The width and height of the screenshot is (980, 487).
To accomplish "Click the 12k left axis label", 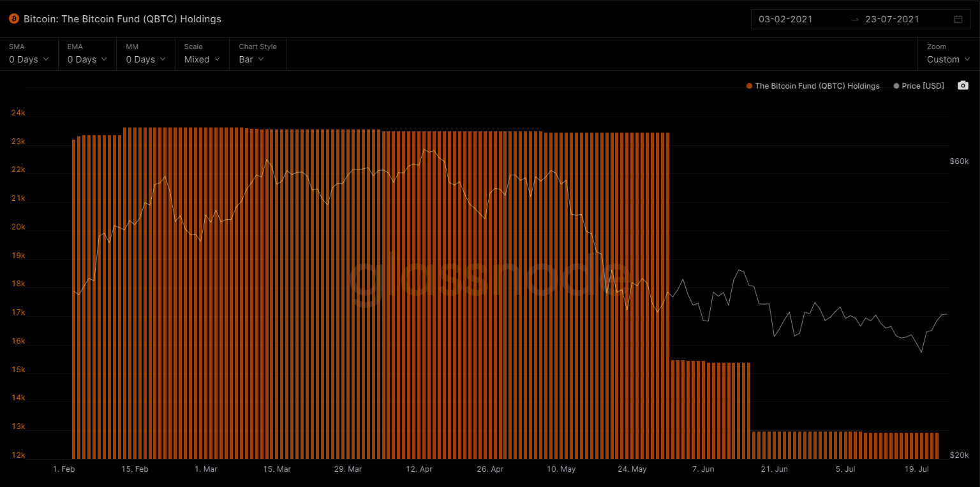I will point(19,455).
